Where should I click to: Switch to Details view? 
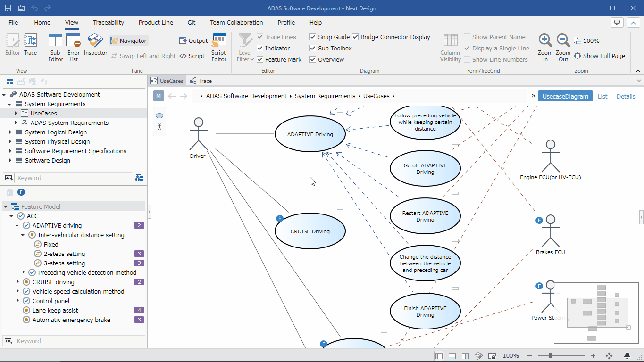click(x=626, y=96)
